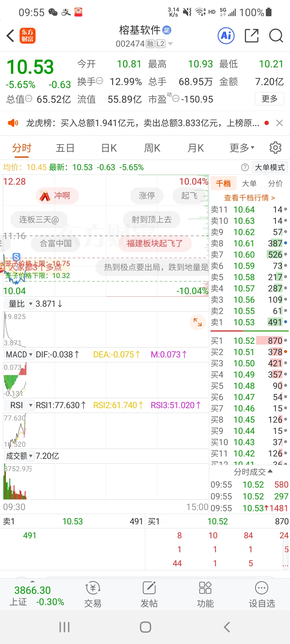
Task: Tap the 更多 button in quote header
Action: click(x=269, y=99)
